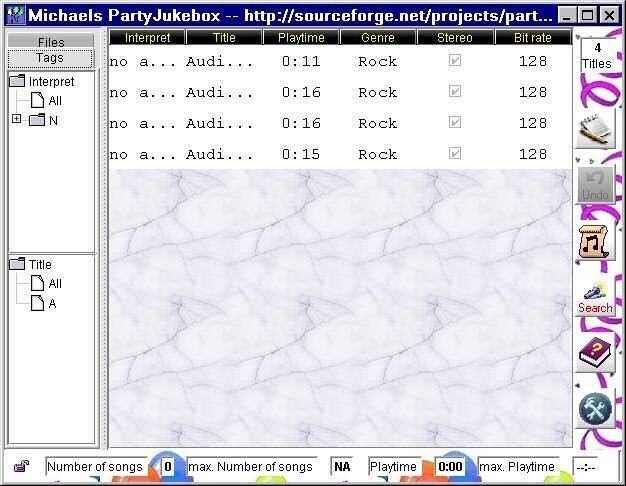The width and height of the screenshot is (626, 486).
Task: Minimize the PartyJukebox window
Action: pyautogui.click(x=566, y=16)
